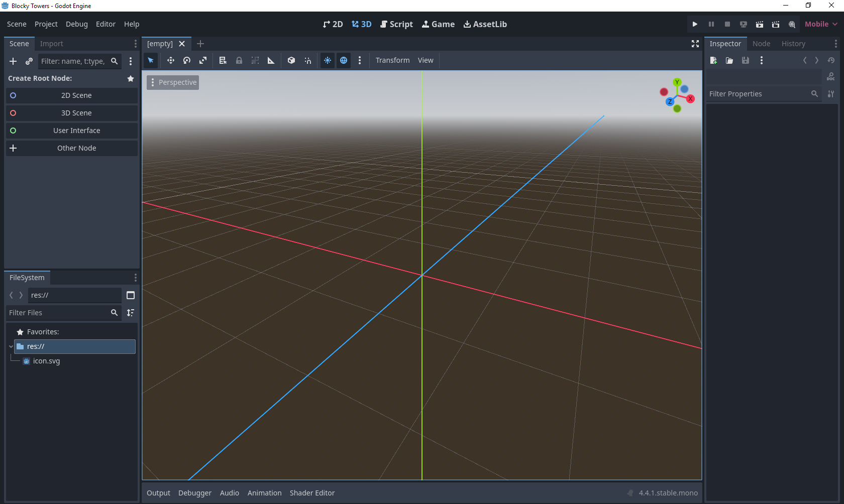This screenshot has width=844, height=504.
Task: Choose Other Node as root
Action: click(72, 148)
